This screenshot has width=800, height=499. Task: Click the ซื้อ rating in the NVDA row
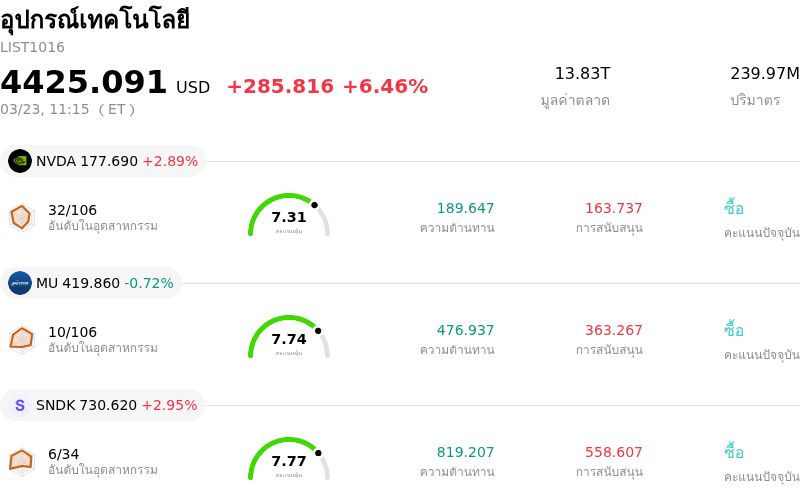pyautogui.click(x=734, y=208)
